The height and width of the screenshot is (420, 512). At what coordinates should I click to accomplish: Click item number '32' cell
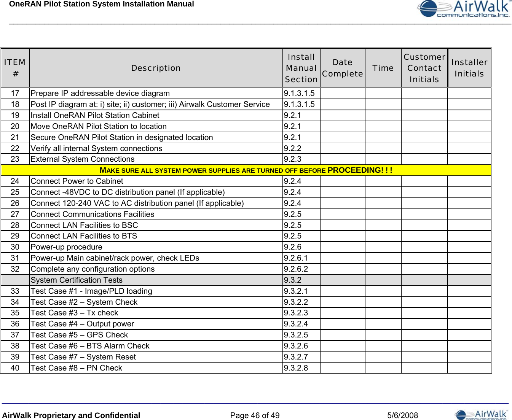pos(15,269)
